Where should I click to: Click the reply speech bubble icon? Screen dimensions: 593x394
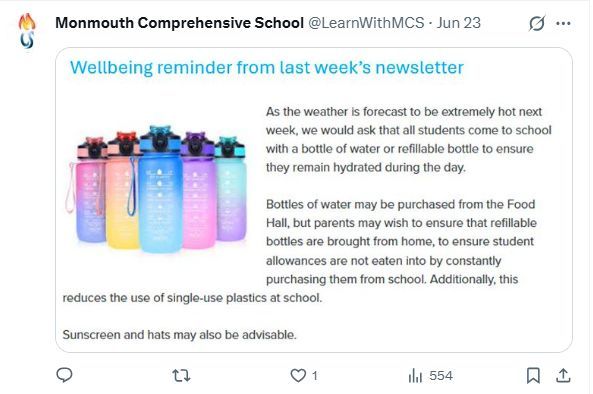[64, 375]
